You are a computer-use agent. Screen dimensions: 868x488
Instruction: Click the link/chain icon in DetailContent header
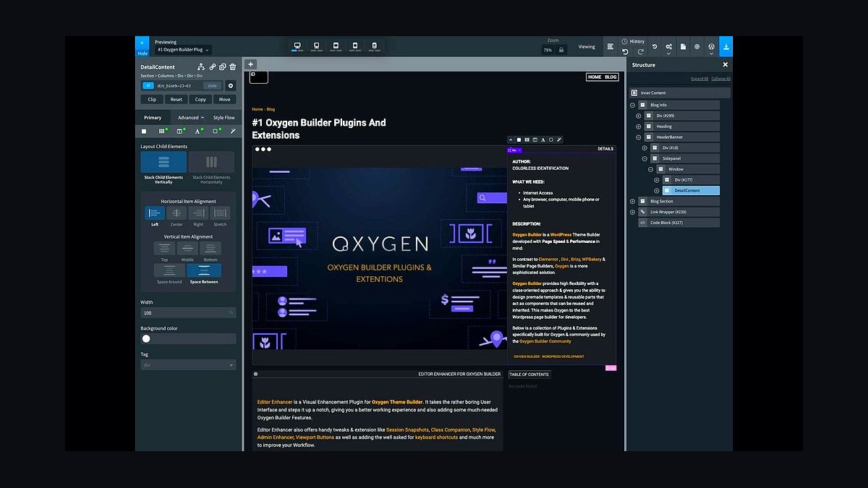coord(213,67)
